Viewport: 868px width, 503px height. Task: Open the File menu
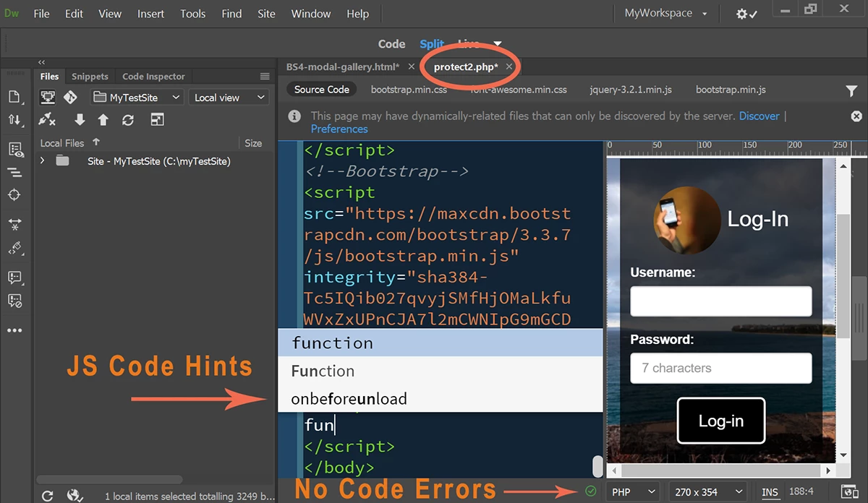tap(42, 14)
